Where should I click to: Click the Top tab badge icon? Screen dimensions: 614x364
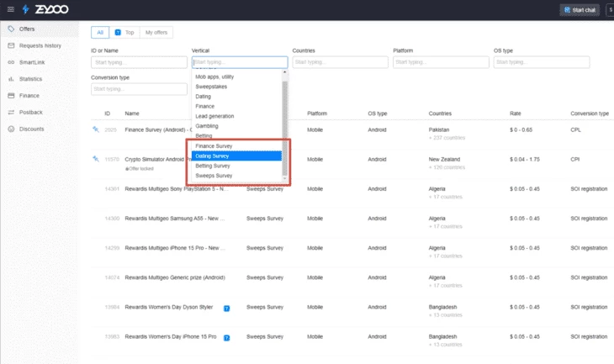pyautogui.click(x=118, y=33)
